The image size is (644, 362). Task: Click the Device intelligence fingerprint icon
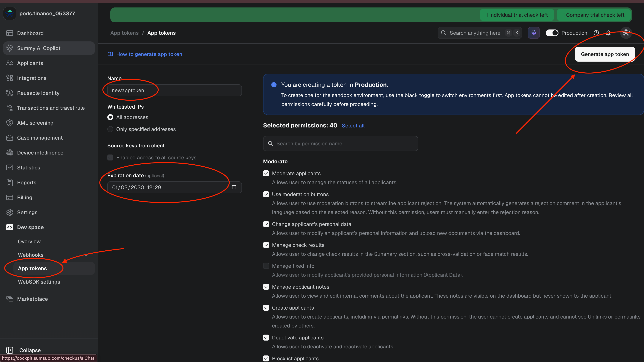coord(10,153)
